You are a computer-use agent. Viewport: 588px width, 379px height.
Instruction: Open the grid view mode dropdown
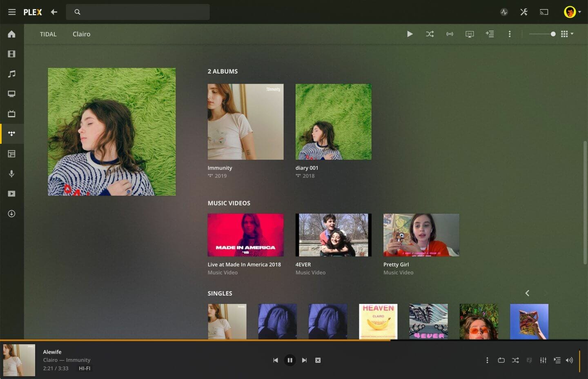(567, 34)
